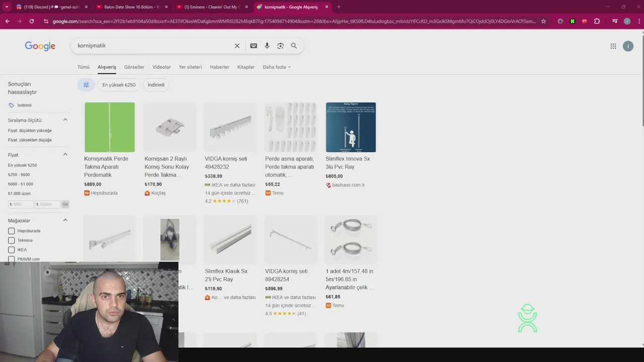
Task: Collapse the Fiyat section
Action: (x=65, y=155)
